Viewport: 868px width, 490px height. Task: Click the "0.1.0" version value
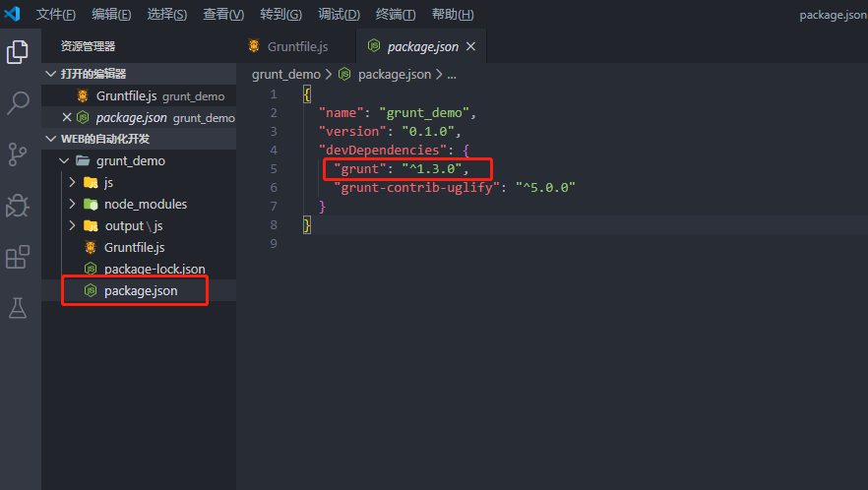[x=428, y=131]
